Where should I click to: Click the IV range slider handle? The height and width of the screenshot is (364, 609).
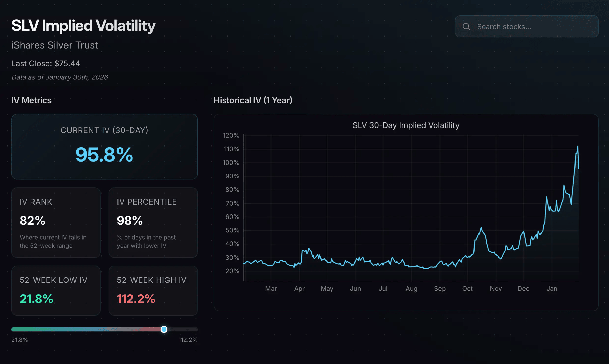tap(164, 329)
